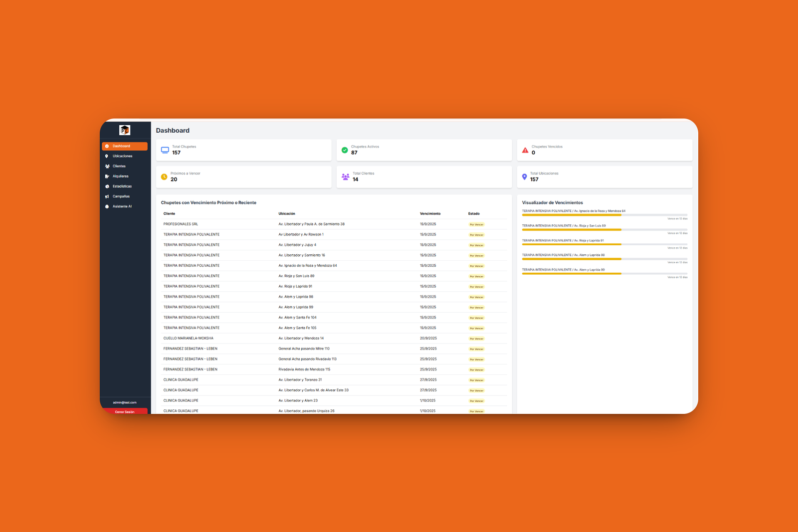The width and height of the screenshot is (798, 532).
Task: Click the green Chupetes Activos check icon
Action: 345,150
